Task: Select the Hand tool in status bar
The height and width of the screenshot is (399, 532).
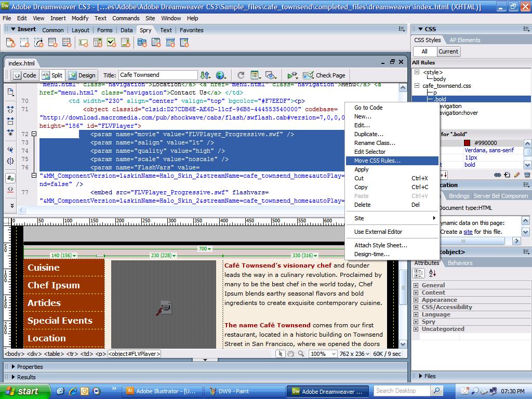Action: (x=291, y=354)
